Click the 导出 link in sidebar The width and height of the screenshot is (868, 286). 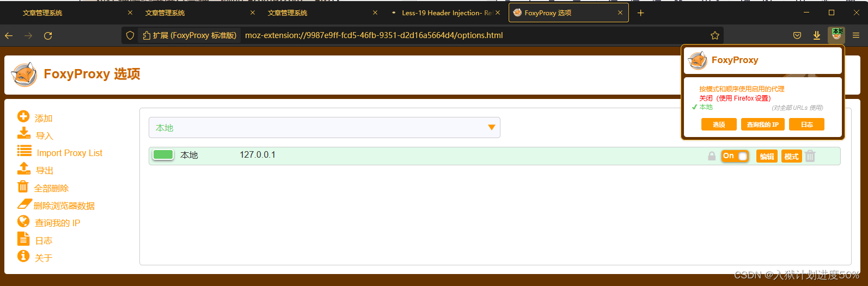click(x=45, y=171)
